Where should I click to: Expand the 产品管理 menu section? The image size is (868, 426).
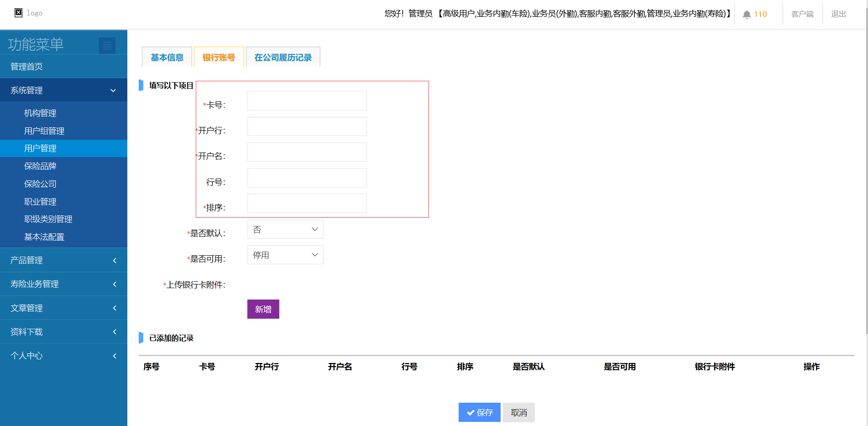63,260
